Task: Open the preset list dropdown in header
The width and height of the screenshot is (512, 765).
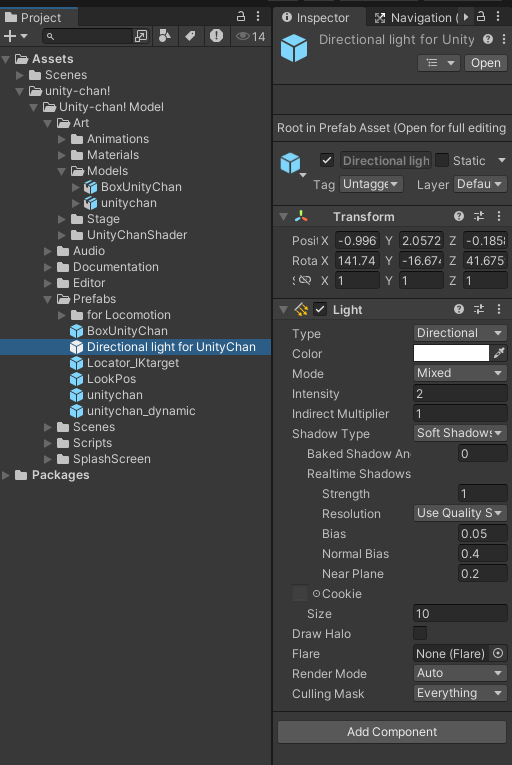Action: click(439, 63)
